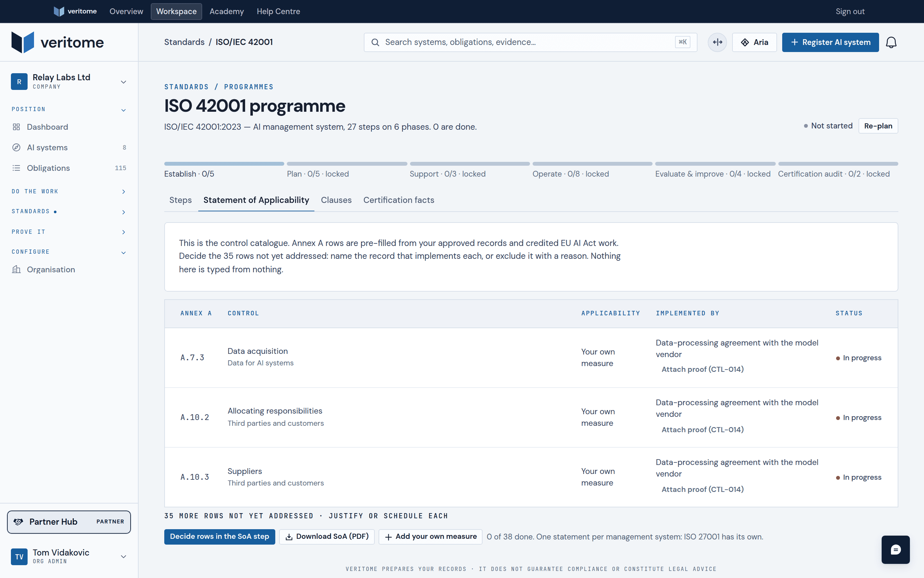Click the AI systems compass icon
The width and height of the screenshot is (924, 578).
pyautogui.click(x=16, y=148)
